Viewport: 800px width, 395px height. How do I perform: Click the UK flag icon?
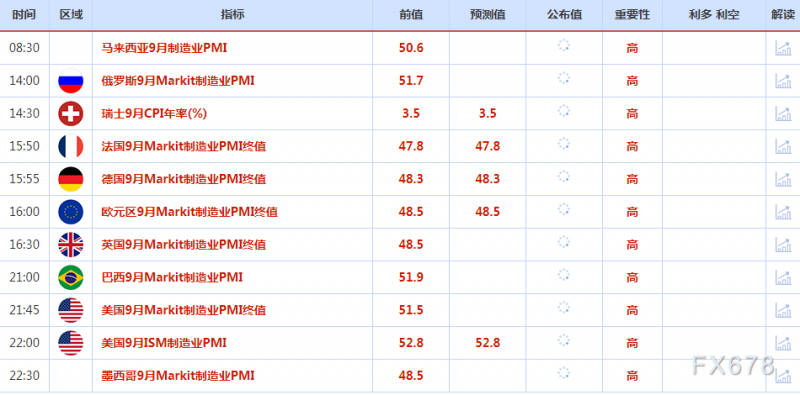pos(70,244)
